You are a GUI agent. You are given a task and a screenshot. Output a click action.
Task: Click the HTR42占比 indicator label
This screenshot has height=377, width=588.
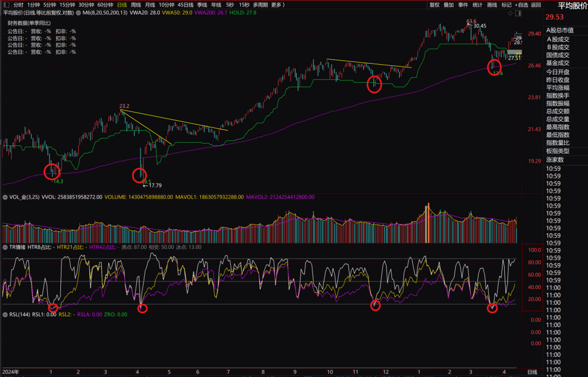[104, 248]
